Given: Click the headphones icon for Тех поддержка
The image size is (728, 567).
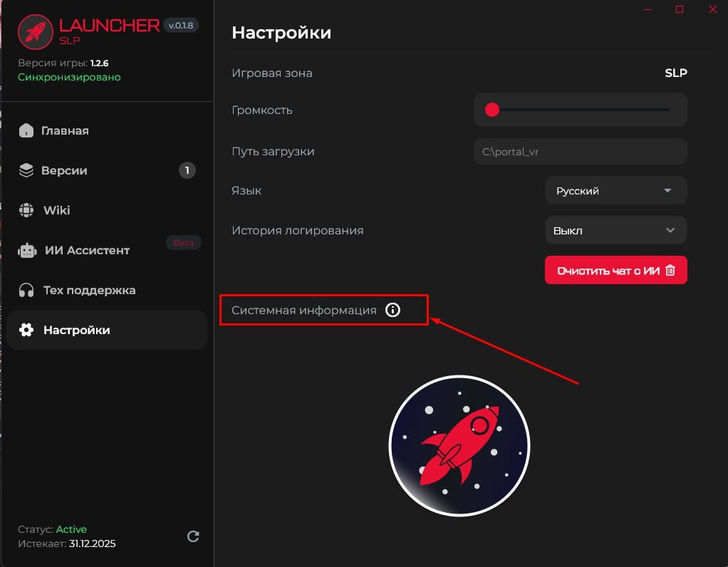Looking at the screenshot, I should click(x=26, y=290).
